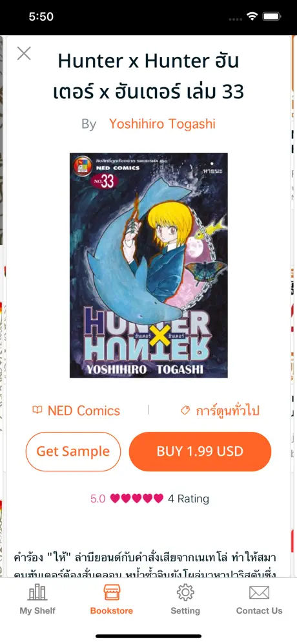The width and height of the screenshot is (297, 644).
Task: Tap the tag icon beside การ์ตูนทั่วไป
Action: point(185,411)
